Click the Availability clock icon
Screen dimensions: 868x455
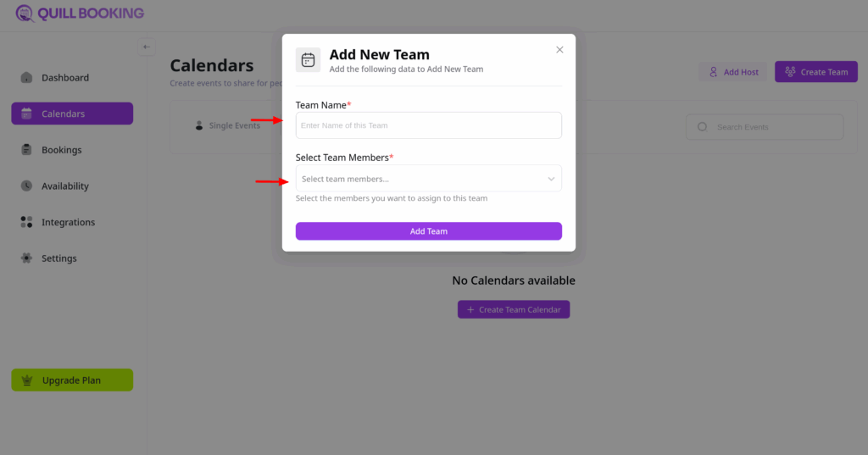(x=26, y=186)
